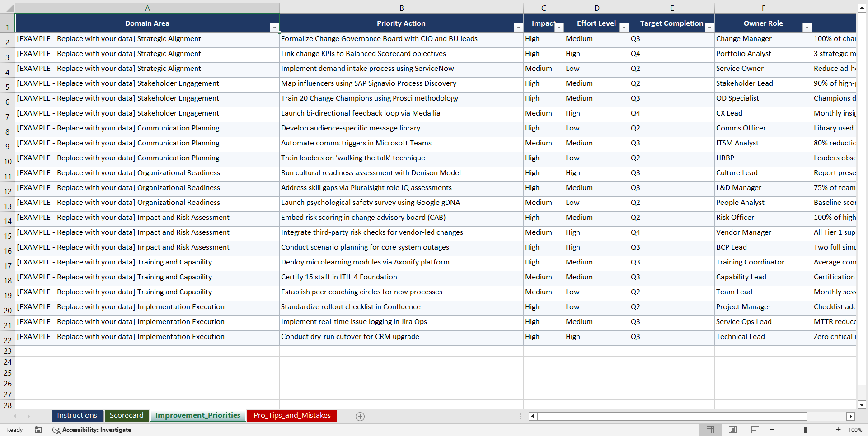Screen dimensions: 868x436
Task: Zoom out using the minus icon
Action: click(772, 430)
